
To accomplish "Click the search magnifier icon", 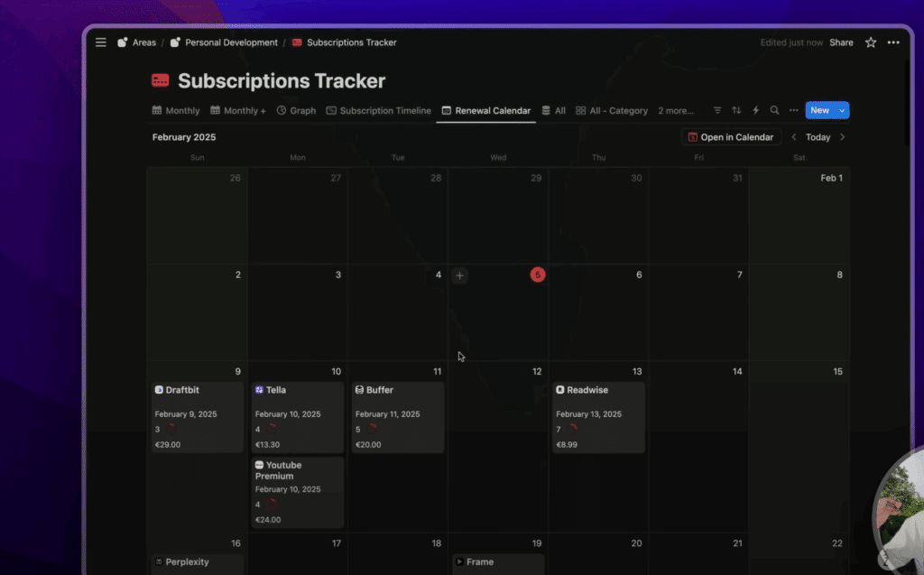I will 774,110.
